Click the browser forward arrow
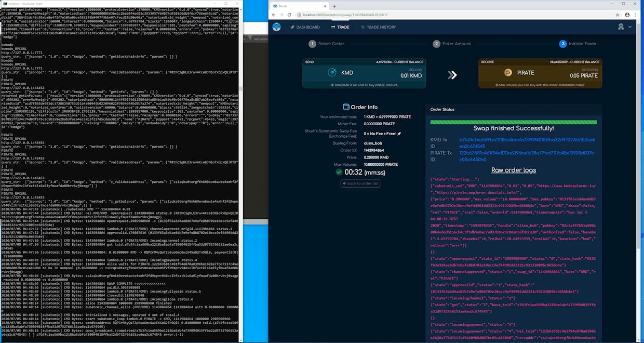 tap(282, 15)
